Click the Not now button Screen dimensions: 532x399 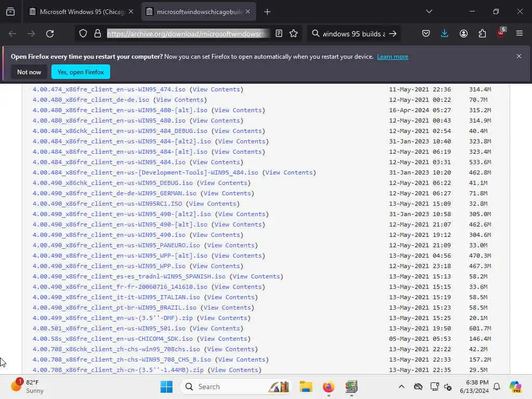[x=29, y=72]
